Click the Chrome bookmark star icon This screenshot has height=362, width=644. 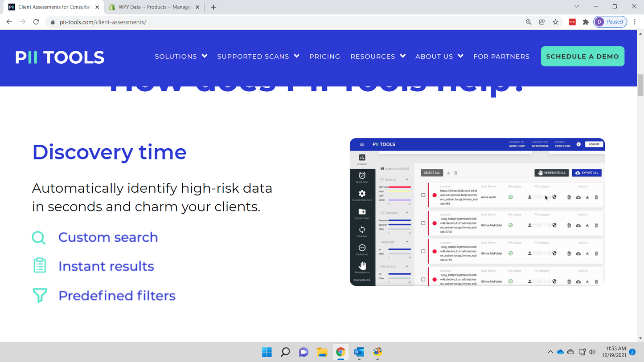pos(555,22)
